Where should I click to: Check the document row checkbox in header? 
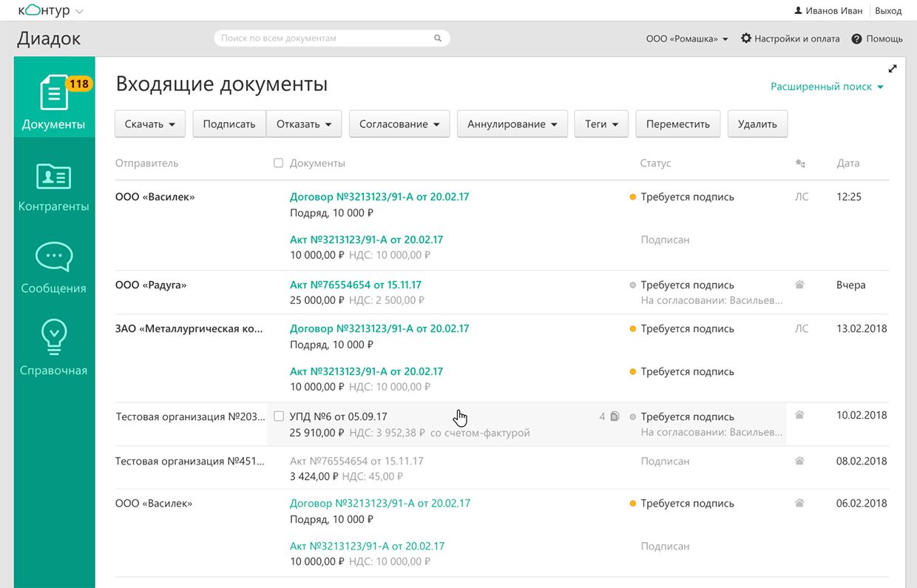(278, 163)
